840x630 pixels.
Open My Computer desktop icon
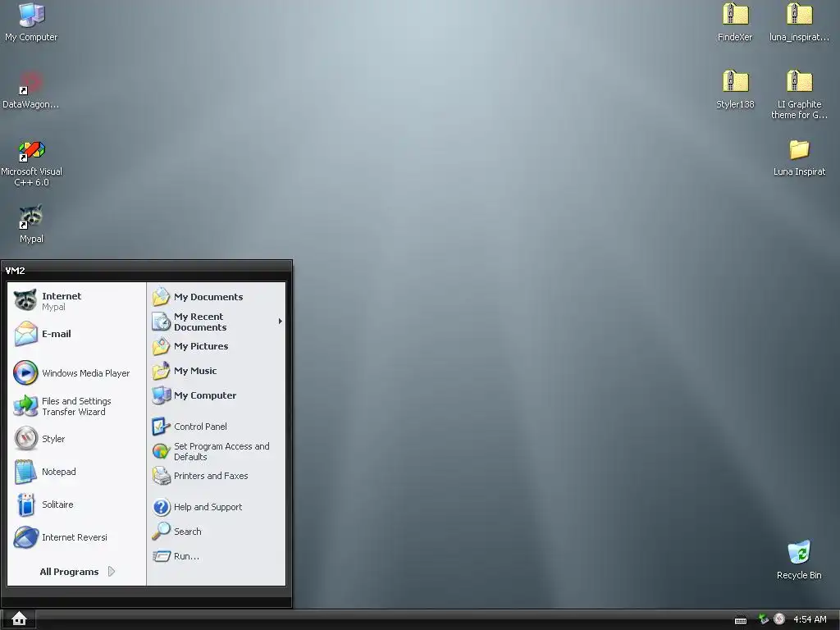[x=31, y=22]
